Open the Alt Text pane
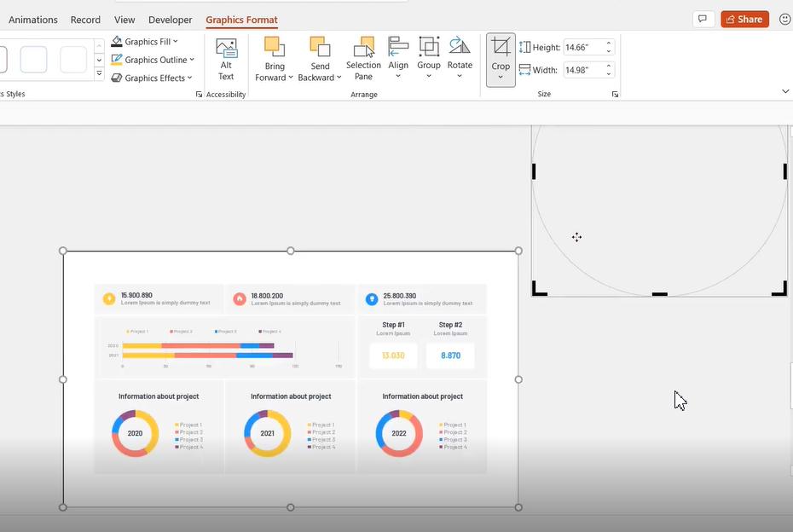This screenshot has height=532, width=793. (225, 57)
